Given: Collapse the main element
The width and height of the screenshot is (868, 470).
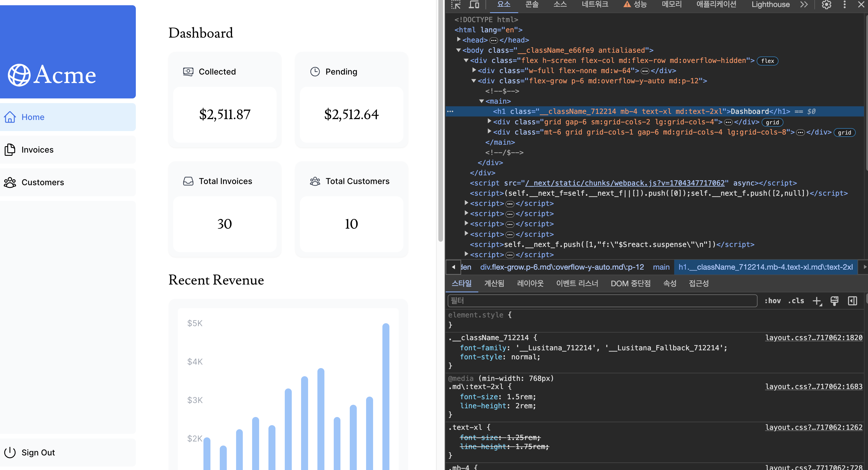Looking at the screenshot, I should click(x=482, y=101).
